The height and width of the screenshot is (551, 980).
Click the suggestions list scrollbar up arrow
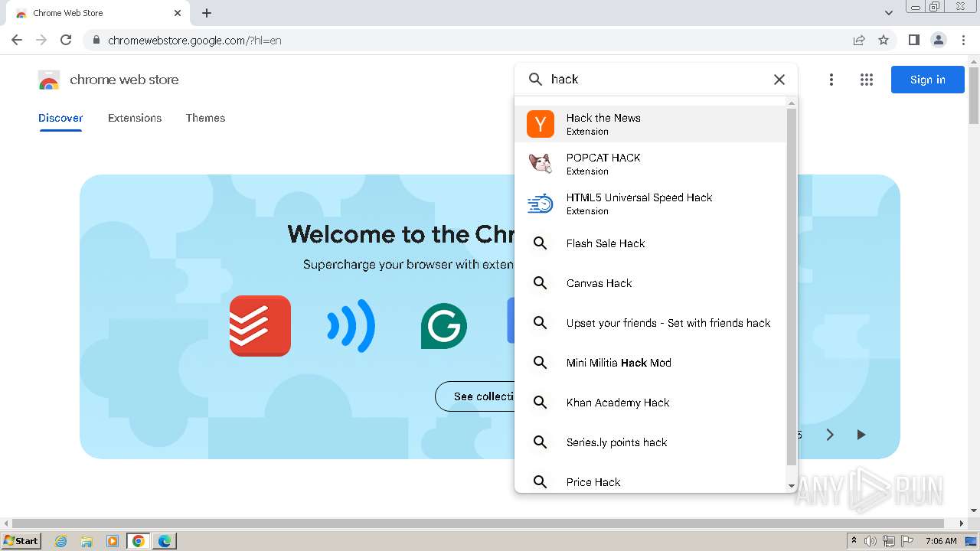tap(792, 103)
